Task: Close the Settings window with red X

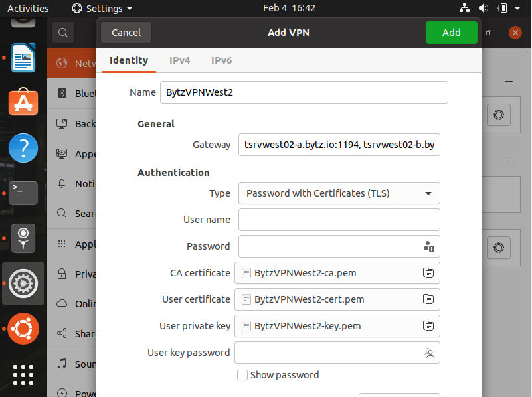Action: [515, 33]
